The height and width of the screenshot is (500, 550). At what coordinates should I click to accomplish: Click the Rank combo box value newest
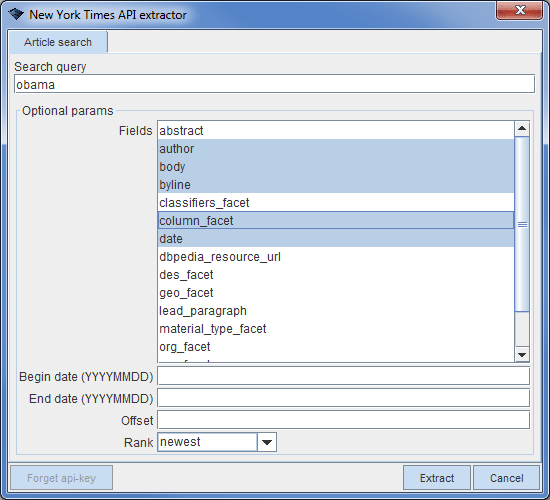[207, 442]
